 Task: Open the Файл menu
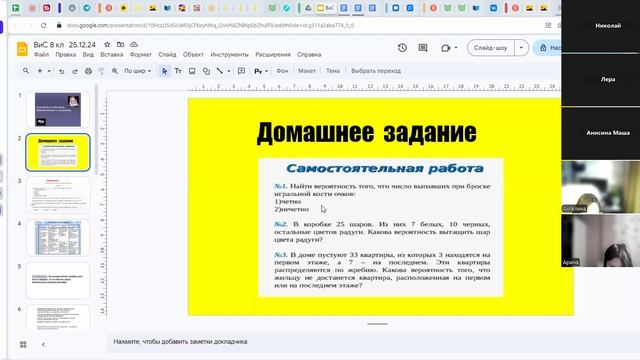[41, 55]
